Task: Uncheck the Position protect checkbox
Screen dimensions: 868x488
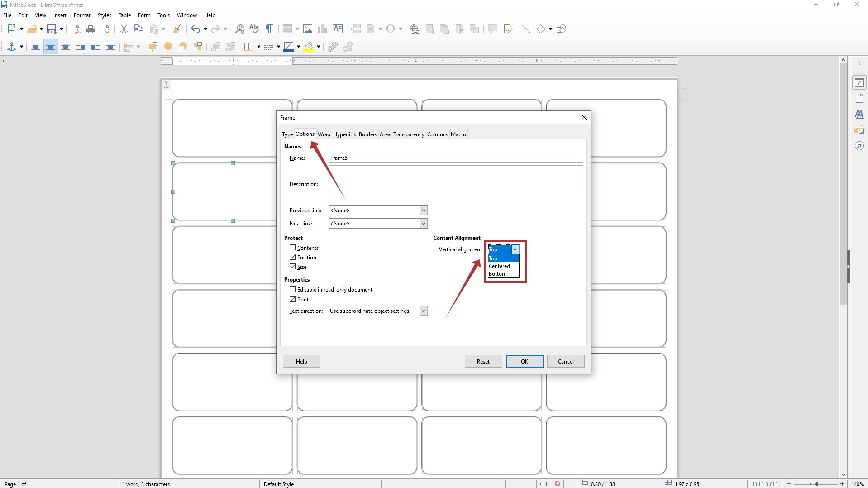Action: [x=293, y=257]
